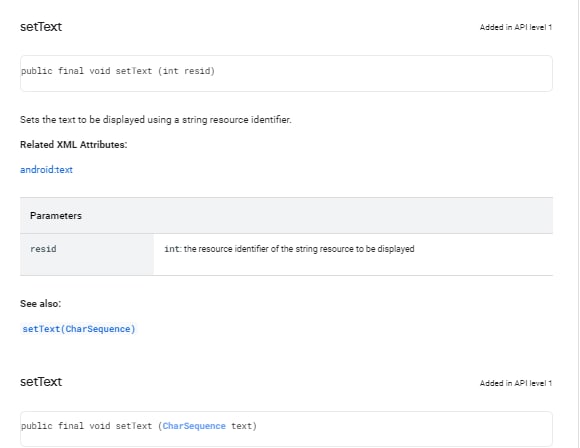
Task: Click the 'int' type in parameter description
Action: [x=172, y=249]
